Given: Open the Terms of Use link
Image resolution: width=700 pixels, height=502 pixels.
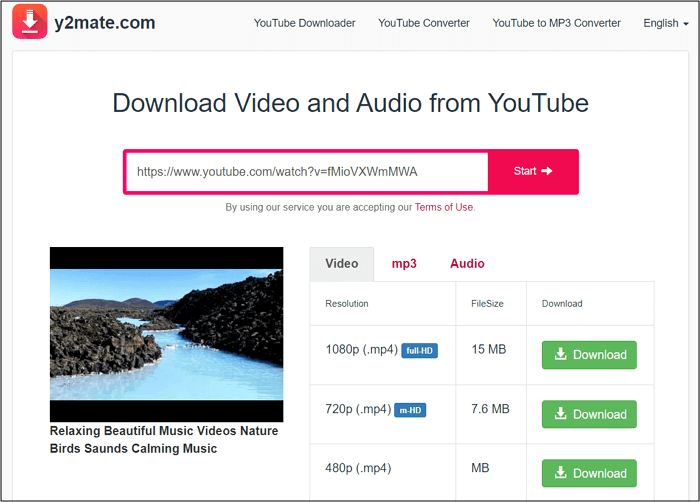Looking at the screenshot, I should coord(444,207).
